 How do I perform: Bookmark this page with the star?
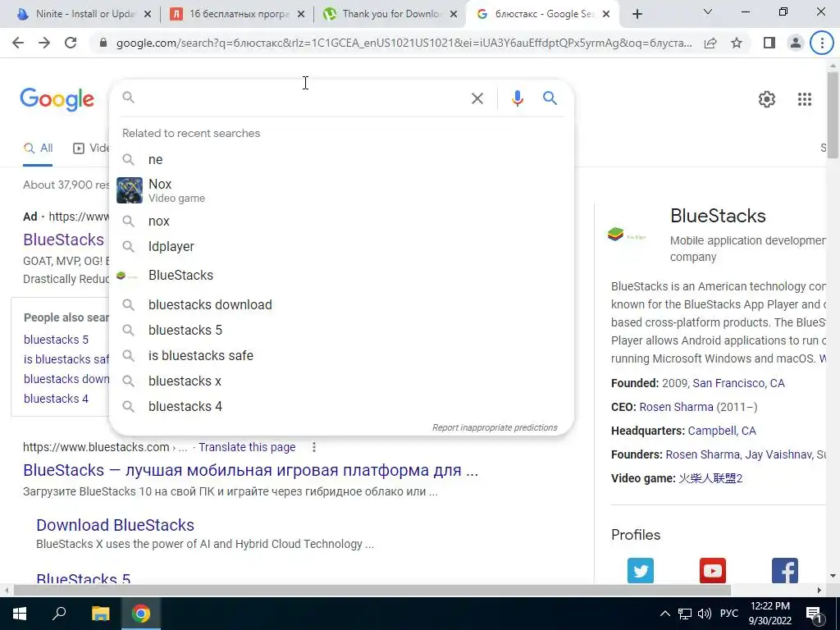tap(737, 43)
